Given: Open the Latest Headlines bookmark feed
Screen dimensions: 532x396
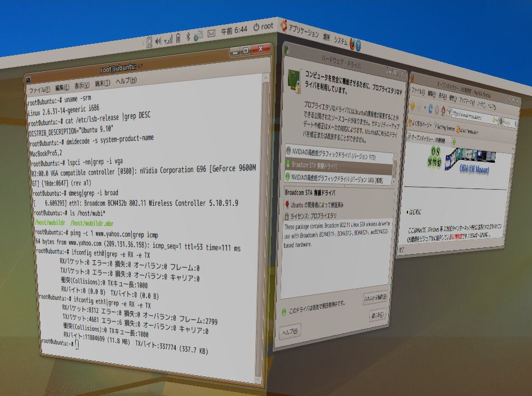Looking at the screenshot, I should (x=467, y=131).
